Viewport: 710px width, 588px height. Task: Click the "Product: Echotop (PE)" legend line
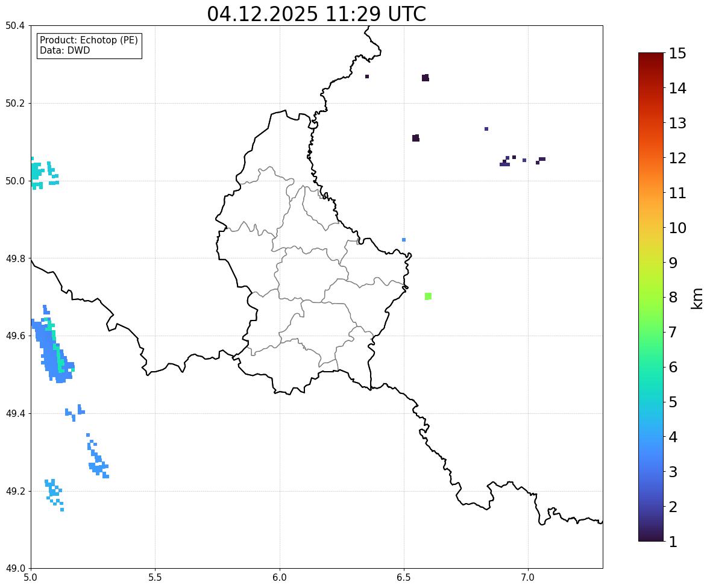pyautogui.click(x=89, y=40)
